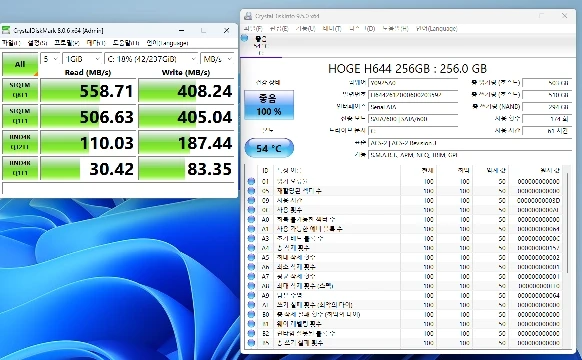
Task: Select the 30.42 random read result
Action: click(88, 168)
